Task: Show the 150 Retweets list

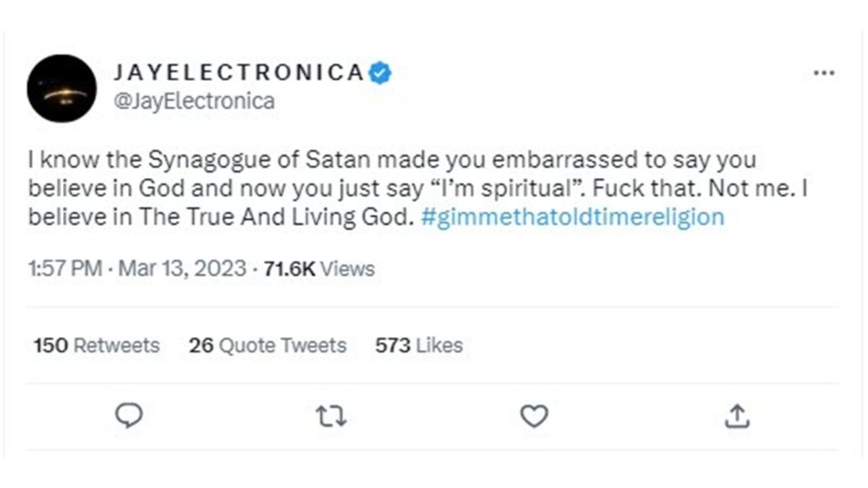Action: point(97,346)
